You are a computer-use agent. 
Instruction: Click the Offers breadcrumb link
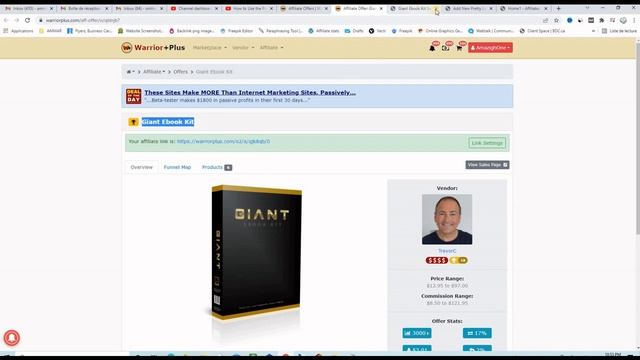(180, 72)
